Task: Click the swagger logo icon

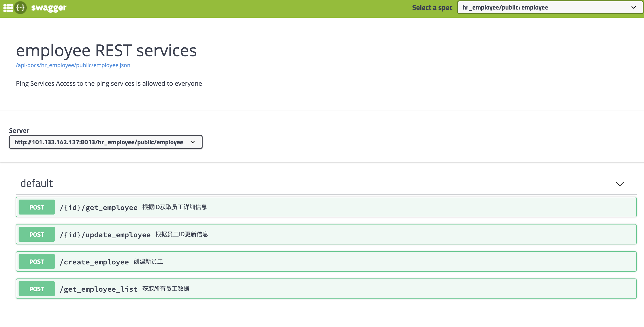Action: [x=20, y=8]
